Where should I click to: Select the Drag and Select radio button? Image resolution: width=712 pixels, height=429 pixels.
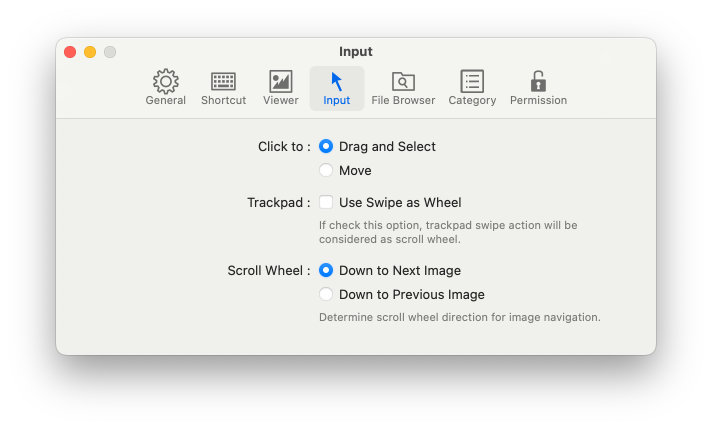326,146
